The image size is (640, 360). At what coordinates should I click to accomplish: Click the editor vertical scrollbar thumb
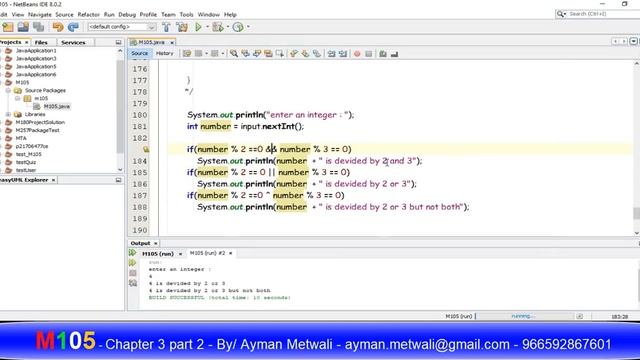tap(636, 213)
